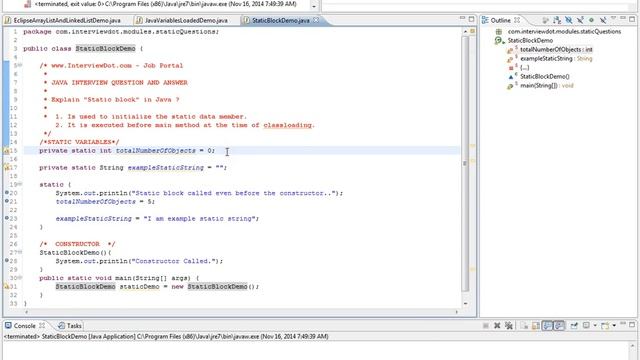This screenshot has height=360, width=640.
Task: Click 'exampleStaticString' on line 17
Action: (x=165, y=167)
